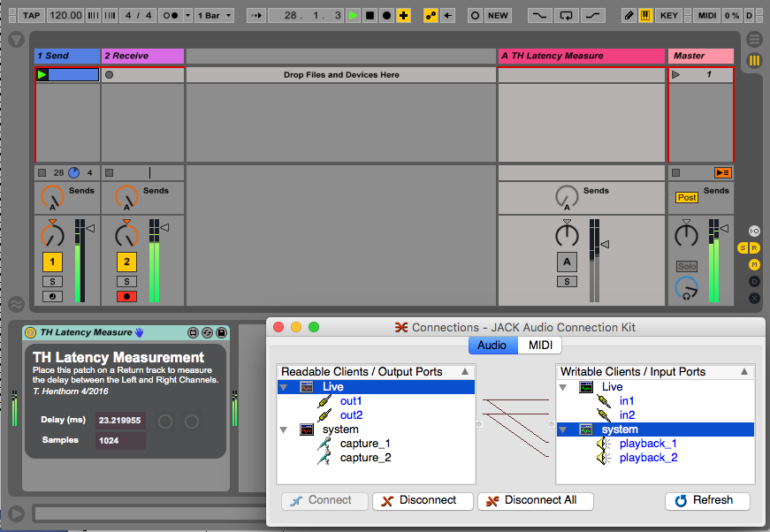
Task: Click the tempo Nudge Down button
Action: (x=94, y=16)
